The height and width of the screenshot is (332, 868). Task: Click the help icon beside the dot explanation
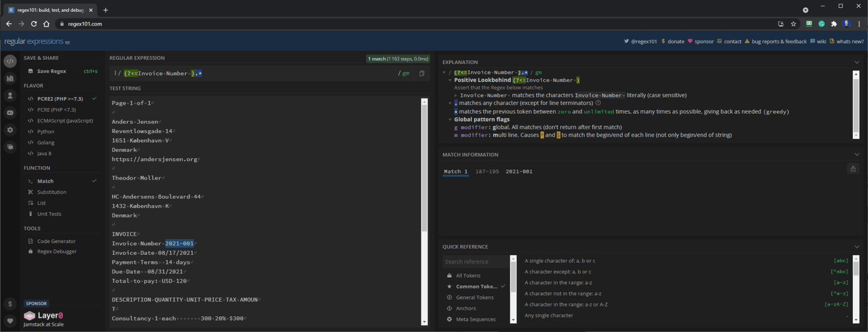click(x=598, y=103)
